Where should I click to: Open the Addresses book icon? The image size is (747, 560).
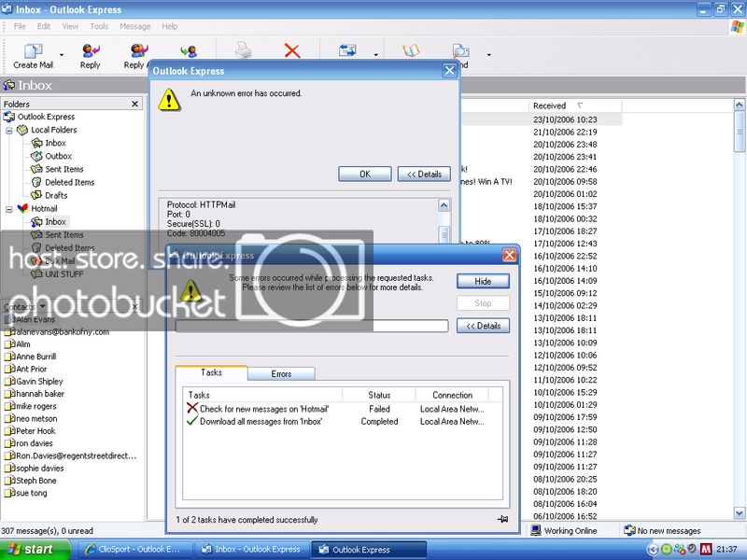click(x=411, y=50)
